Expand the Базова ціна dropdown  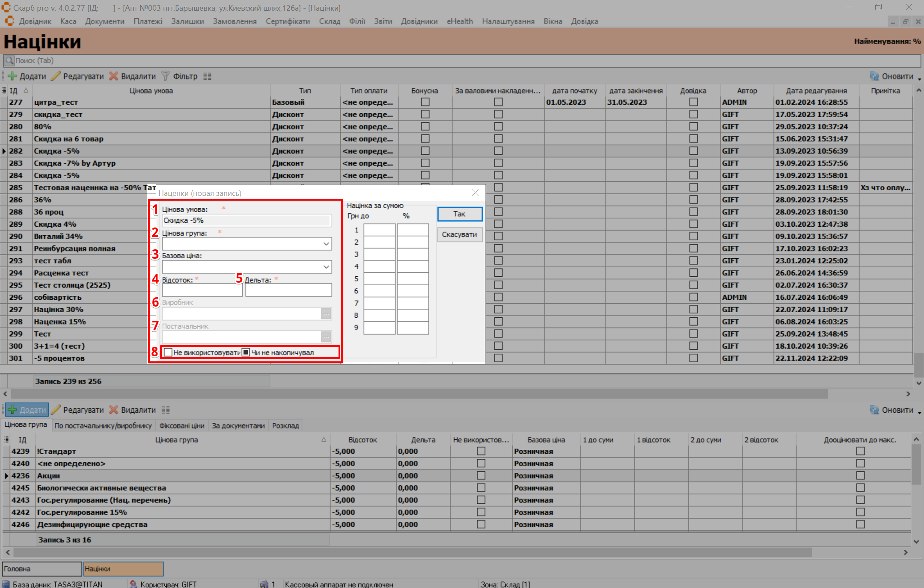pyautogui.click(x=326, y=267)
